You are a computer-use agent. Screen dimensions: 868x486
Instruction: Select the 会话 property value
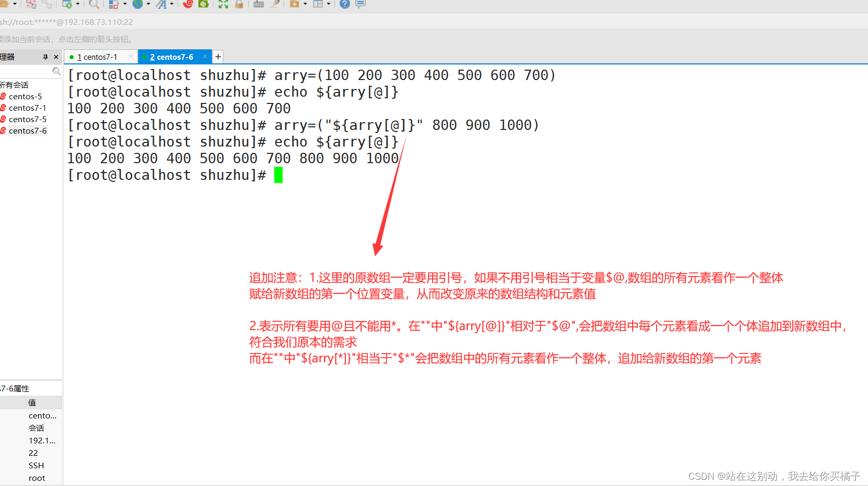[36, 428]
